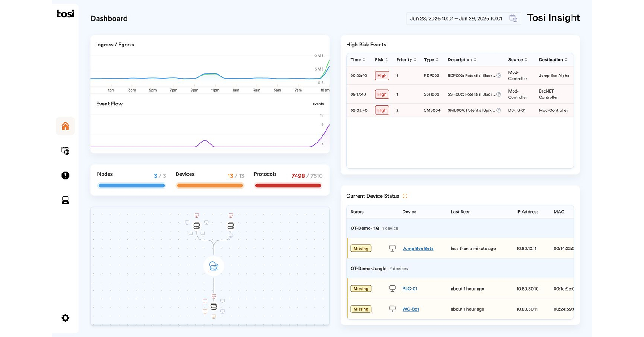Open the Jump Box Beta device link

418,248
